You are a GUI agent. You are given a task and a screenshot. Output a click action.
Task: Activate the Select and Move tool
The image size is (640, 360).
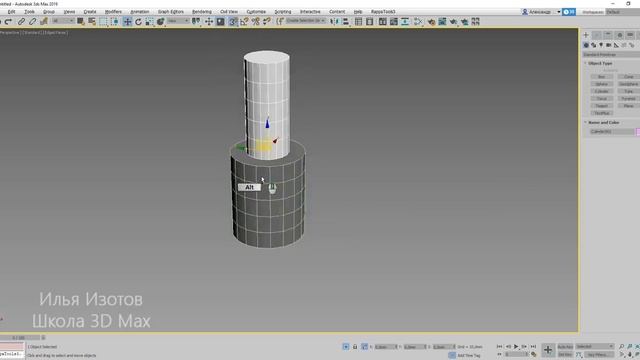click(x=127, y=21)
